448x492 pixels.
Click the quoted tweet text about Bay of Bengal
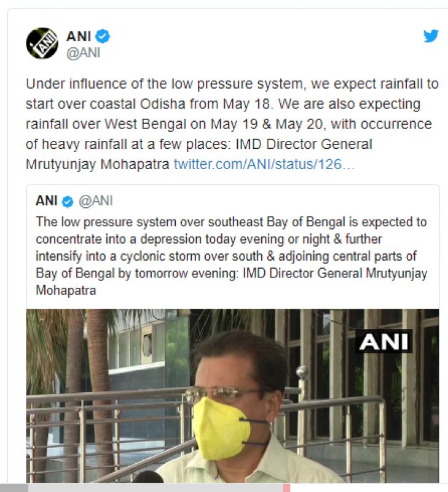[232, 256]
